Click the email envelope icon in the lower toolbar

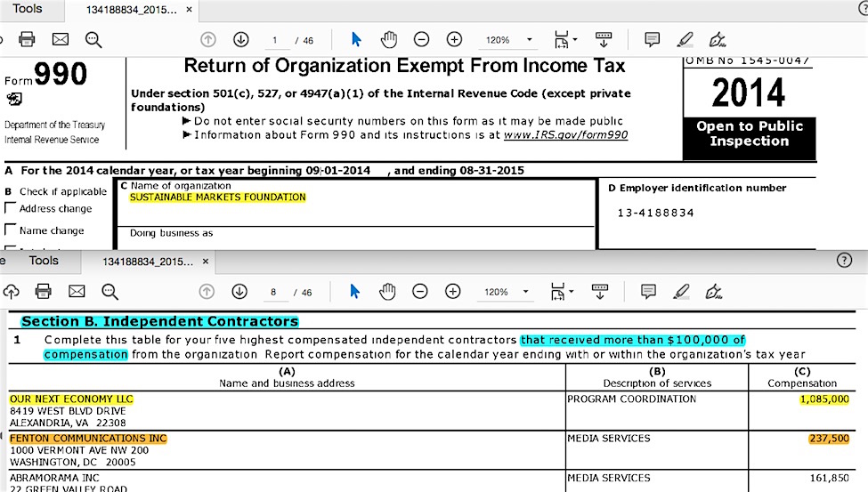click(77, 292)
